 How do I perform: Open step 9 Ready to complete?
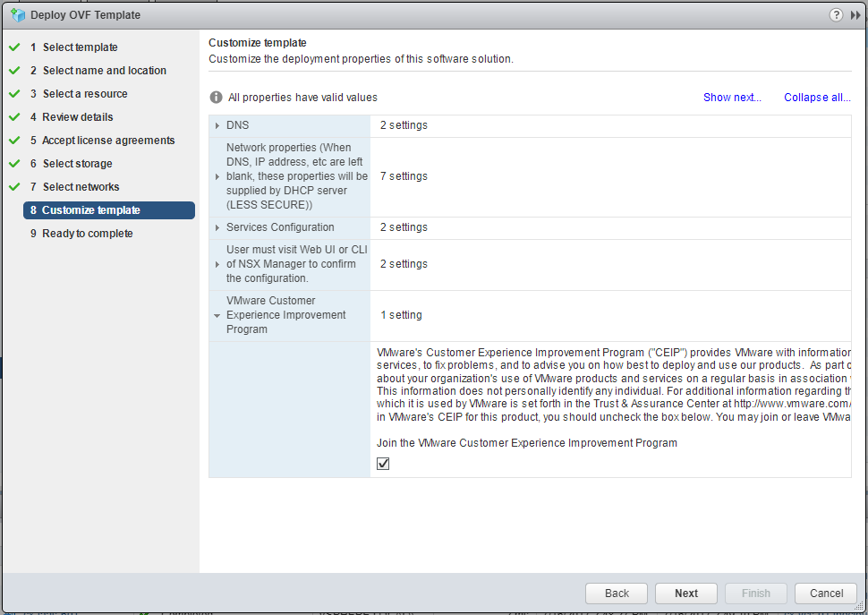(87, 234)
